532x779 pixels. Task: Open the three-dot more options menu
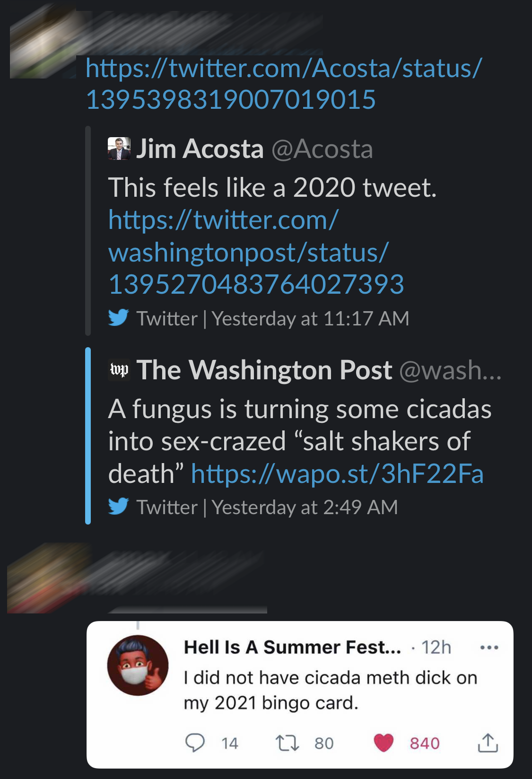[x=489, y=648]
